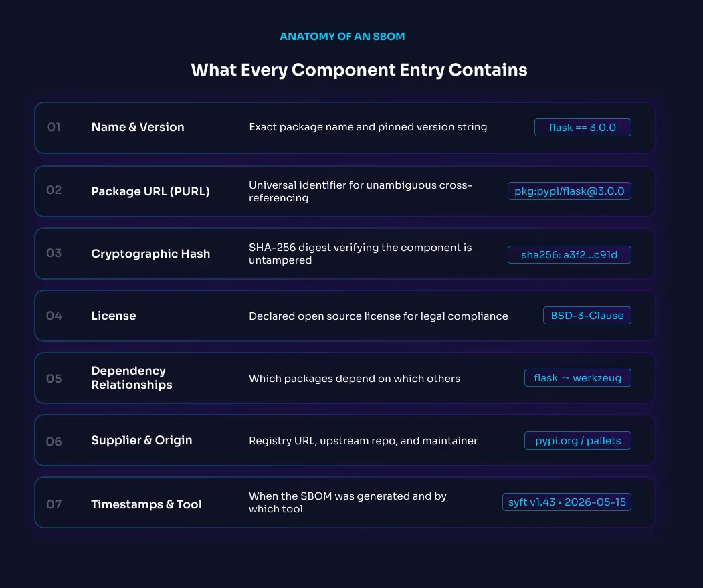This screenshot has width=703, height=588.
Task: Select the Timestamps & Tool heading
Action: [x=146, y=504]
